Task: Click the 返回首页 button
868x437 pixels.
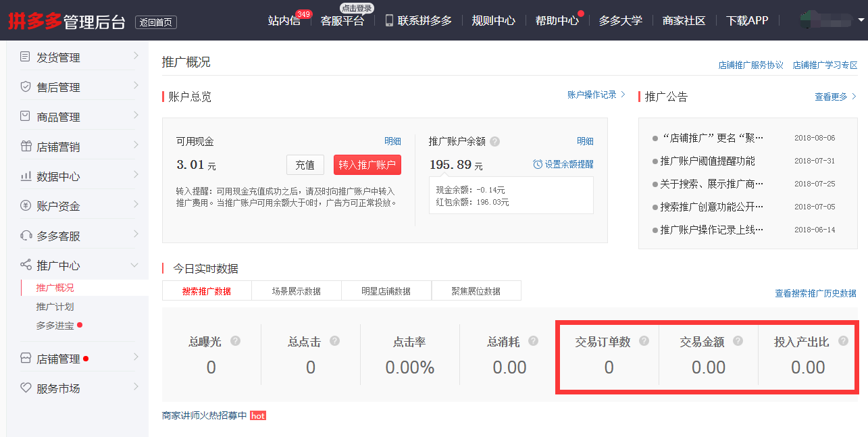Action: [156, 22]
